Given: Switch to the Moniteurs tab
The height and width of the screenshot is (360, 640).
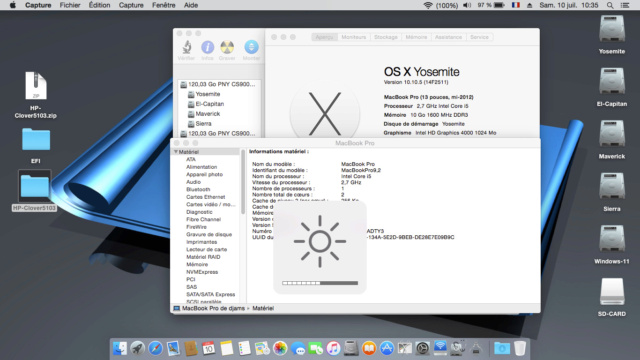Looking at the screenshot, I should pos(354,37).
